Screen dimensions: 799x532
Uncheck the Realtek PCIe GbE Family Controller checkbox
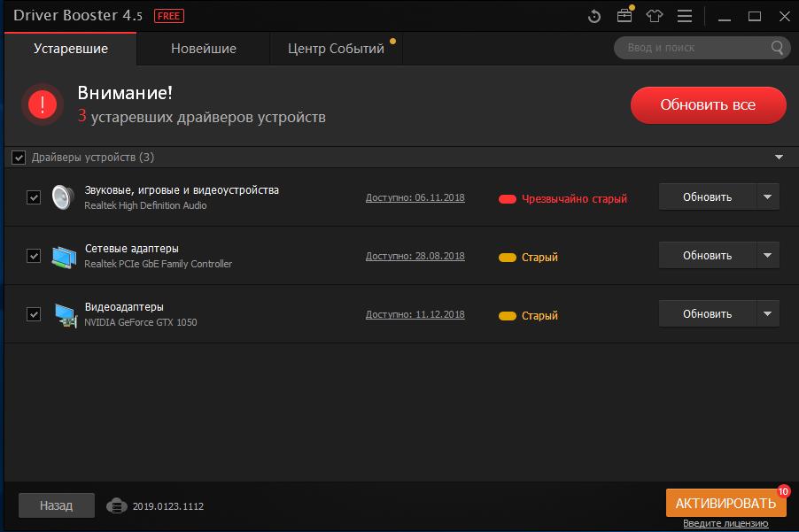(34, 256)
